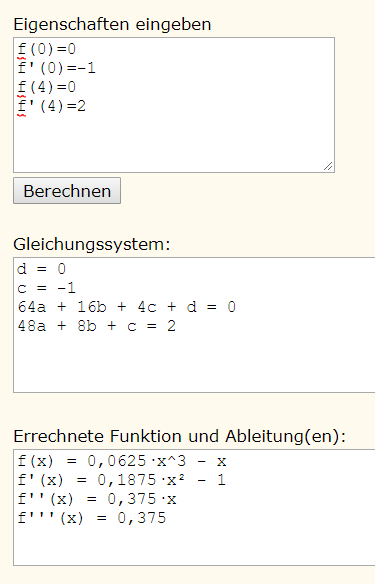
Task: Place cursor in line f'(4)=2
Action: coord(51,106)
